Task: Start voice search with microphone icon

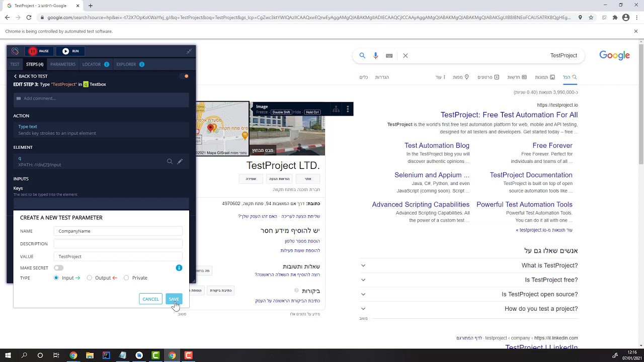Action: coord(375,56)
